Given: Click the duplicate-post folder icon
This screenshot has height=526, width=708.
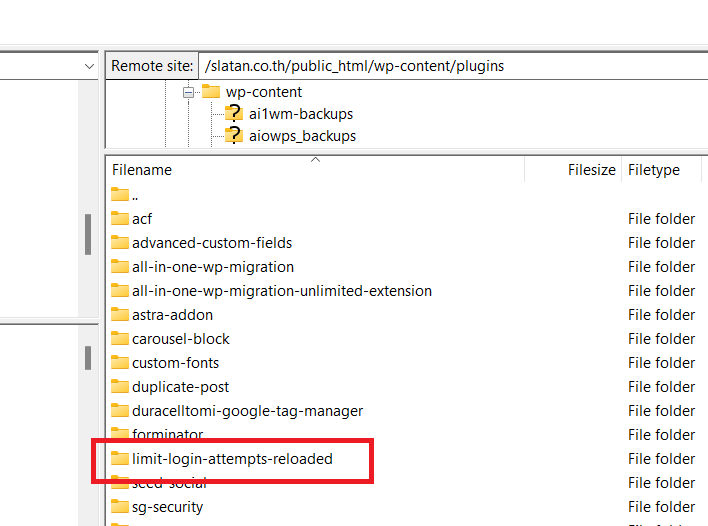Looking at the screenshot, I should 120,386.
